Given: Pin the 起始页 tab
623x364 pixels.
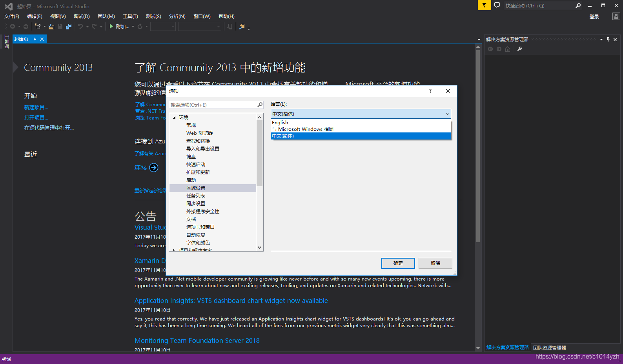Looking at the screenshot, I should (x=35, y=39).
